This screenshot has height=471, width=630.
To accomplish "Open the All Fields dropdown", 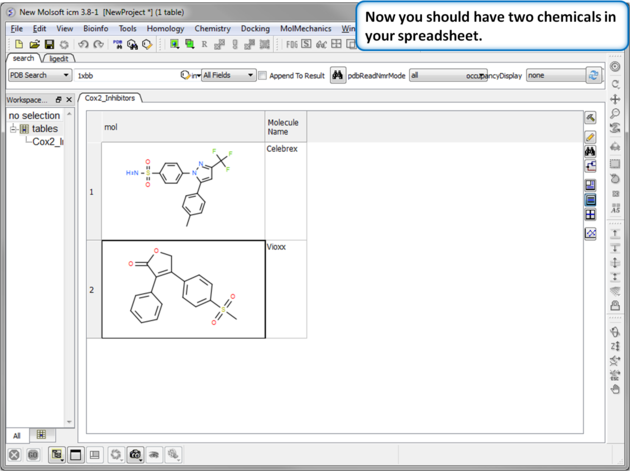I will pos(228,75).
